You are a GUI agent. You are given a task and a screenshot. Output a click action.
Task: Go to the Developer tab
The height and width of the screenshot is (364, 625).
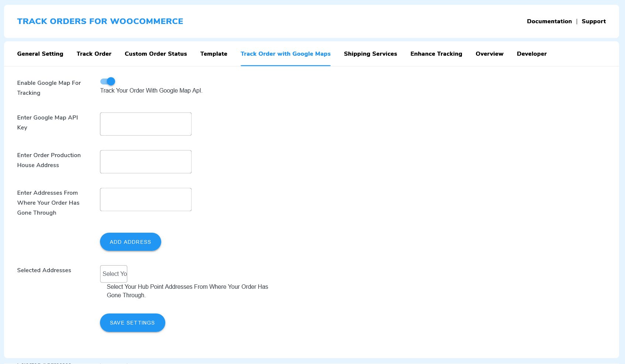[532, 54]
